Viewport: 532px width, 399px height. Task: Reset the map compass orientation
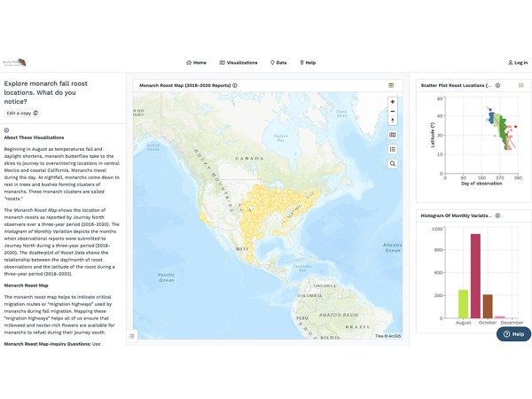[x=393, y=121]
